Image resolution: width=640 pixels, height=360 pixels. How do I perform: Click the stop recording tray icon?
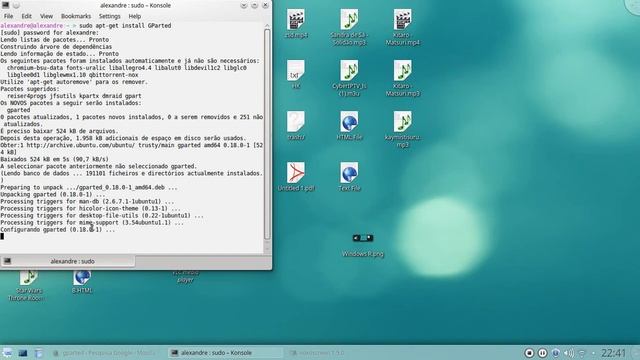[x=529, y=353]
